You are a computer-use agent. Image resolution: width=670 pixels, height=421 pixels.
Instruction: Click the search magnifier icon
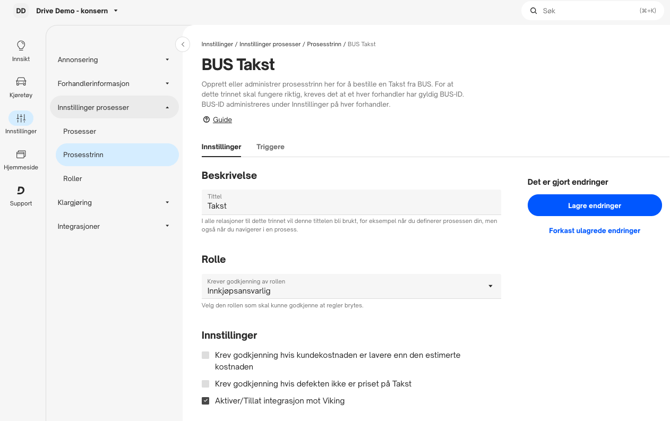click(533, 11)
